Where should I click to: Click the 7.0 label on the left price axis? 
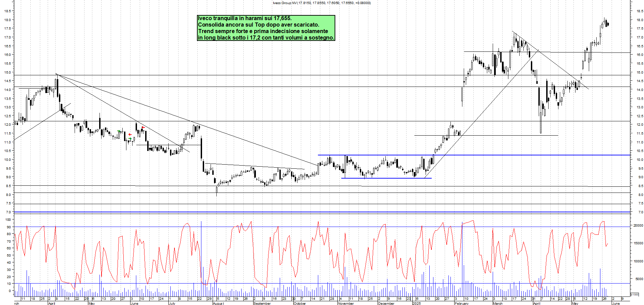click(8, 212)
